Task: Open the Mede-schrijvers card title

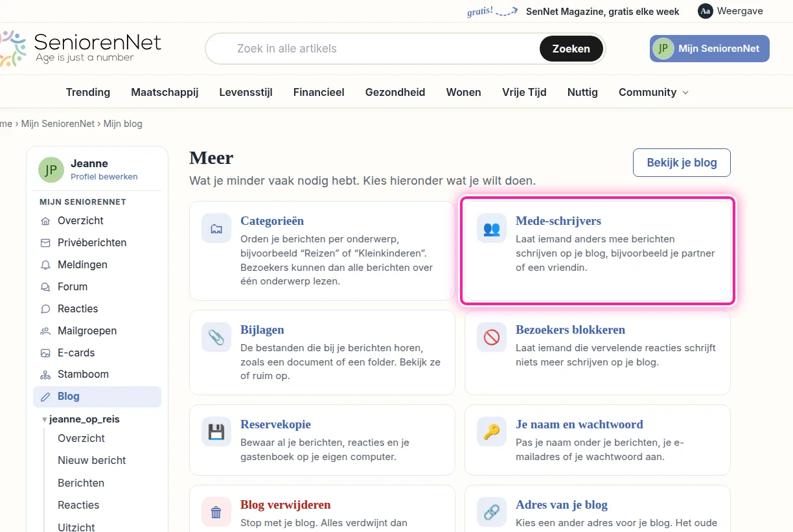Action: pyautogui.click(x=558, y=221)
